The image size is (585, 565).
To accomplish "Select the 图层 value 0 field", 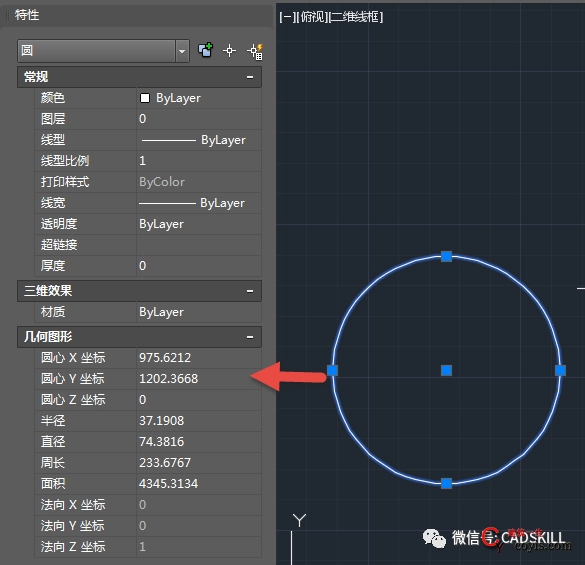I will 199,119.
